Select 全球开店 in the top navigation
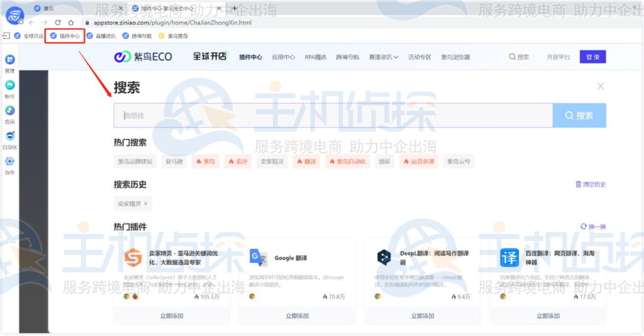Viewport: 644px width, 336px height. click(x=210, y=56)
